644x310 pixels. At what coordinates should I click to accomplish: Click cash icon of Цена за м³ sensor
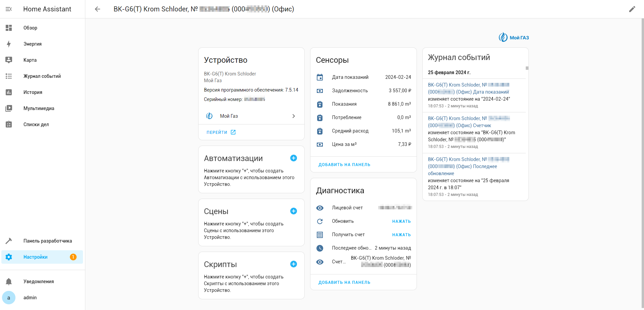(320, 144)
